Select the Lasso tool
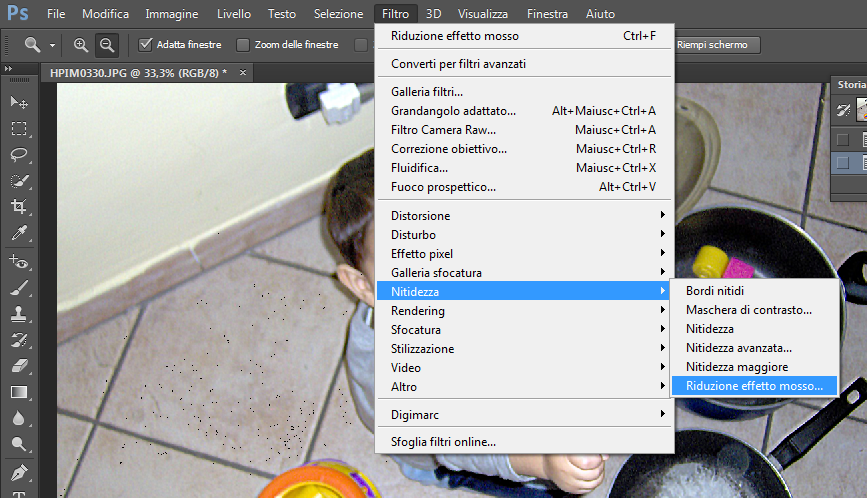Viewport: 867px width, 498px height. click(19, 155)
